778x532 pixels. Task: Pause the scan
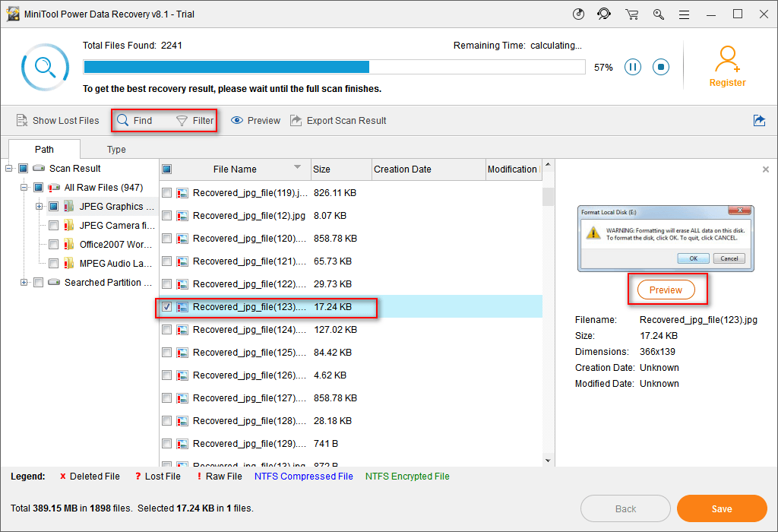tap(633, 67)
